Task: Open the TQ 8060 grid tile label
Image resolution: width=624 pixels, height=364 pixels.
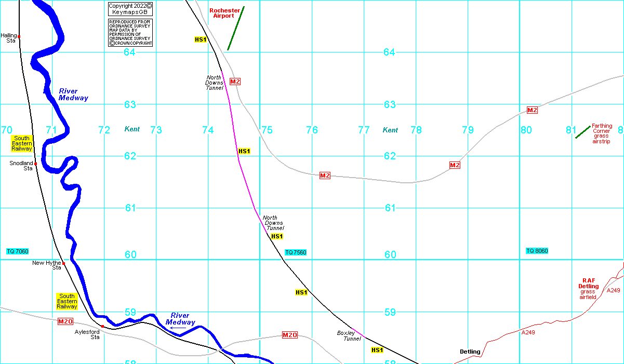Action: tap(537, 251)
